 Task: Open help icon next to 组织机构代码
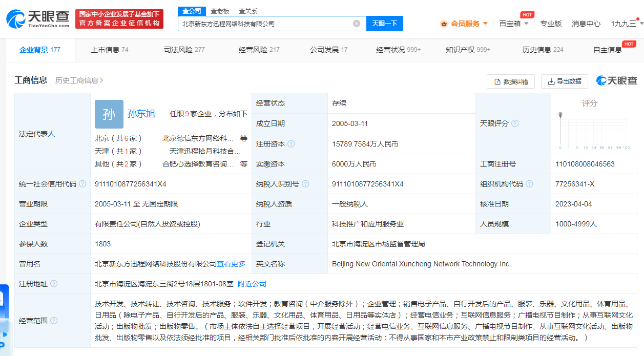pos(529,184)
